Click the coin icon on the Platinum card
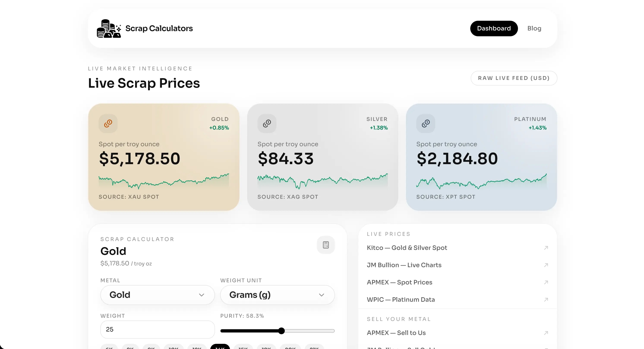Image resolution: width=644 pixels, height=349 pixels. [x=426, y=123]
